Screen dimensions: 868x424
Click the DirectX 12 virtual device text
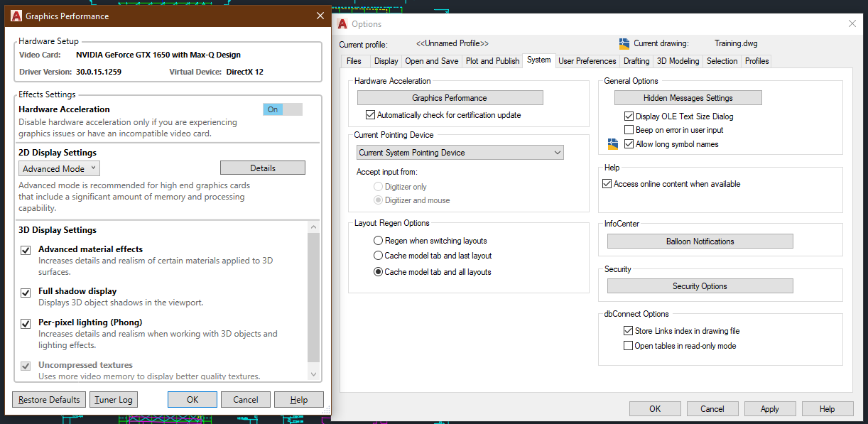click(x=245, y=72)
